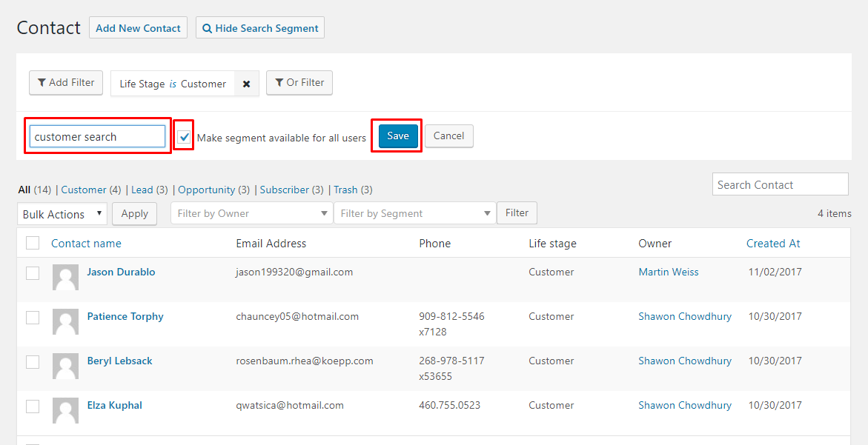
Task: Select the checkbox for Jason Durablo
Action: (33, 272)
